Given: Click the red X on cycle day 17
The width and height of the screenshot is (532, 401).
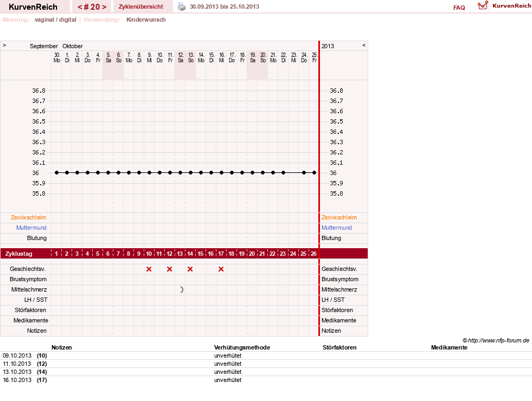Looking at the screenshot, I should (221, 269).
